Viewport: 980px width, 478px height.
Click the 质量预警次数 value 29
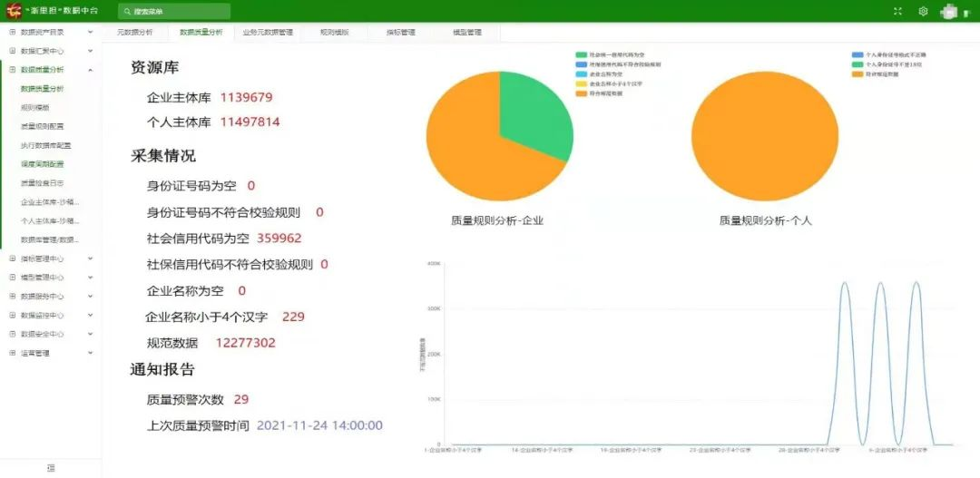tap(241, 399)
